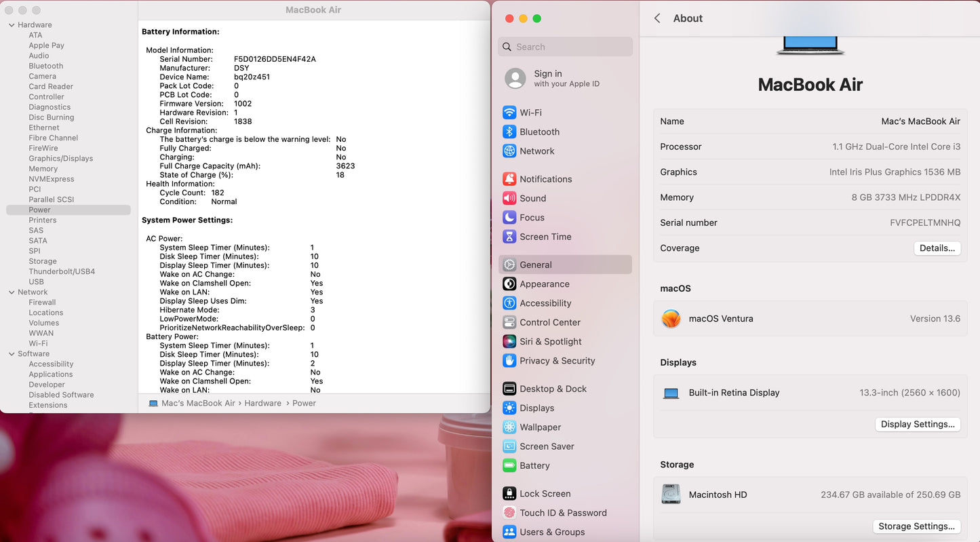Select Battery in System Settings sidebar

coord(534,466)
